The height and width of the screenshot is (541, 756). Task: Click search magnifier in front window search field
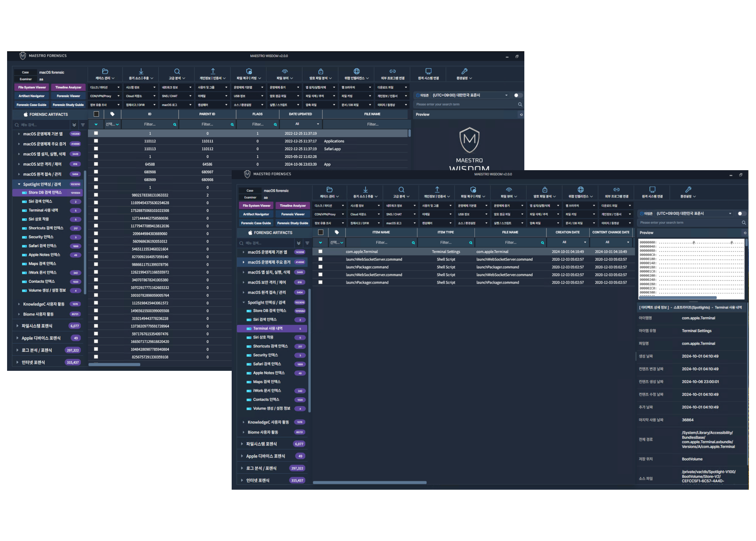[x=744, y=223]
